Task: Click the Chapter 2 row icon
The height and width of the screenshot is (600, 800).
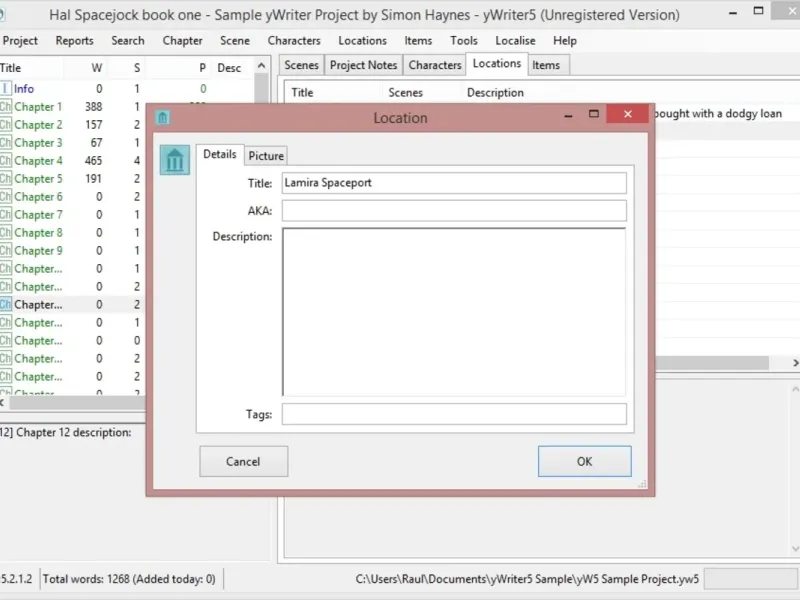Action: [x=5, y=124]
